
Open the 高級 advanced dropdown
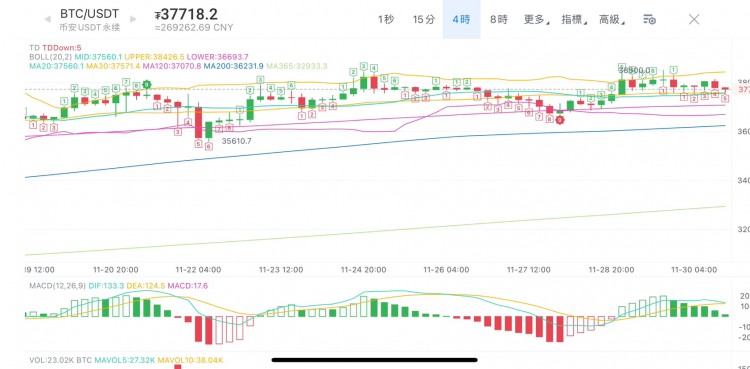[x=612, y=20]
